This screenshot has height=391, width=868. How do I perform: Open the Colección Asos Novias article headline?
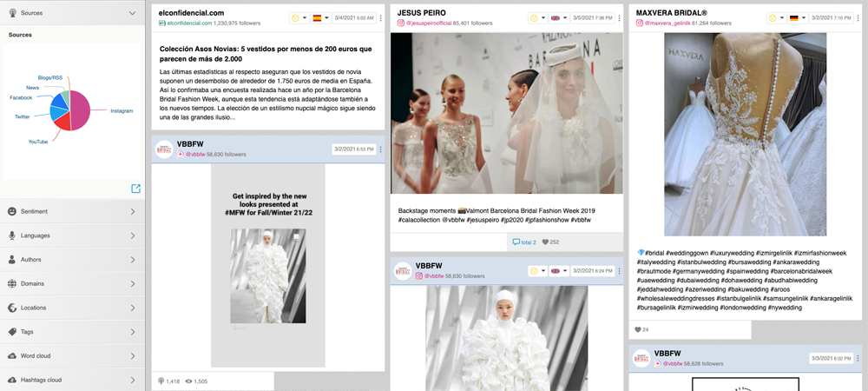pyautogui.click(x=266, y=54)
